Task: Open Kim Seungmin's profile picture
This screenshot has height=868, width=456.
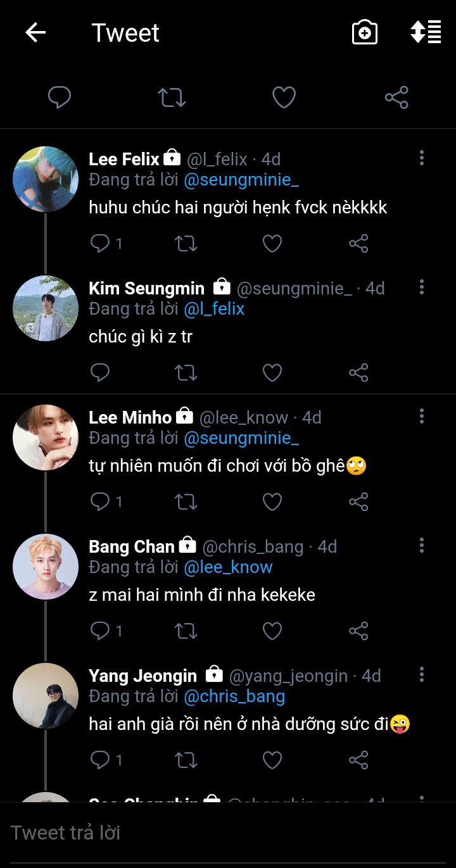Action: pos(46,309)
